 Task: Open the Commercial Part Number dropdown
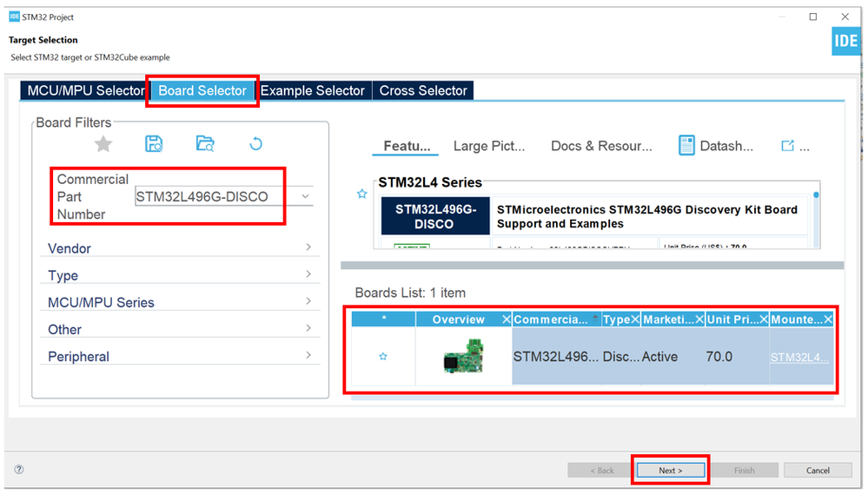pyautogui.click(x=305, y=197)
